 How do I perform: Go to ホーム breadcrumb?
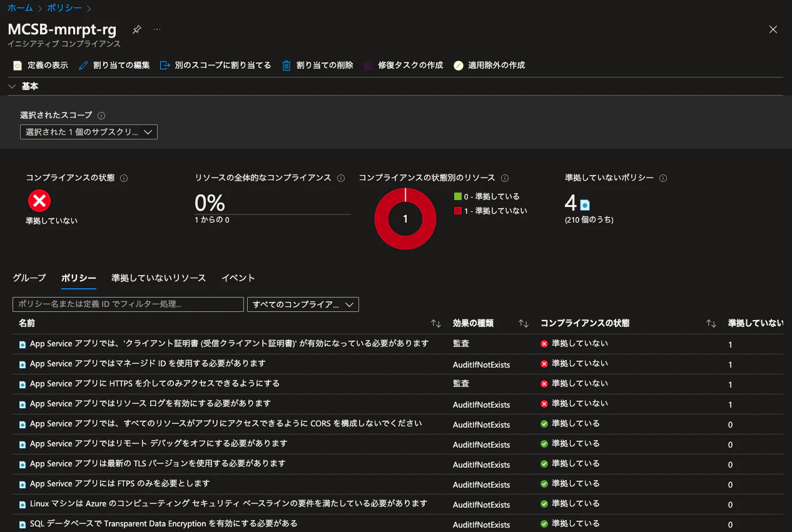pos(20,8)
